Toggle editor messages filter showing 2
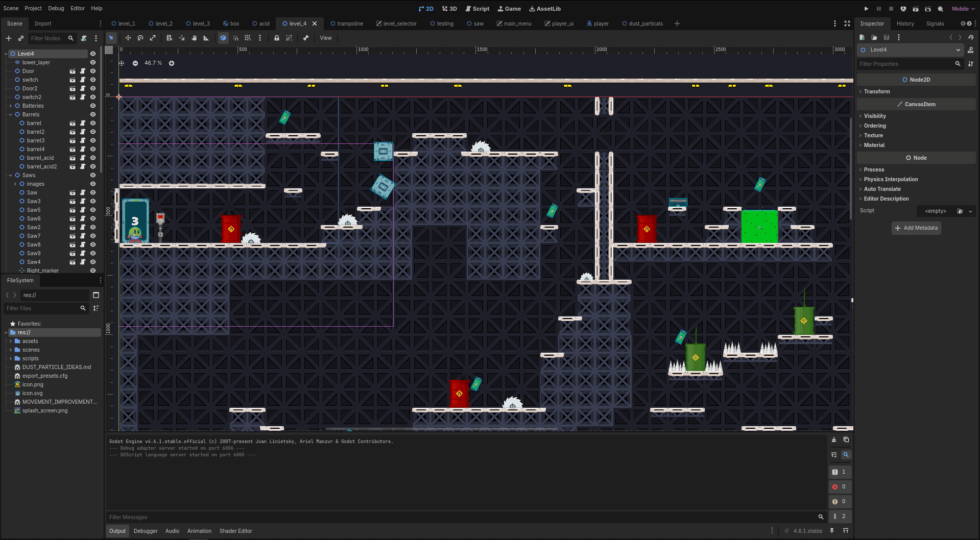The image size is (980, 540). (x=840, y=517)
